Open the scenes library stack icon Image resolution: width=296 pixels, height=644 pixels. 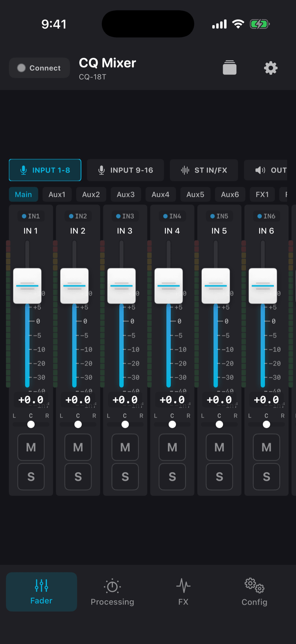click(x=230, y=68)
